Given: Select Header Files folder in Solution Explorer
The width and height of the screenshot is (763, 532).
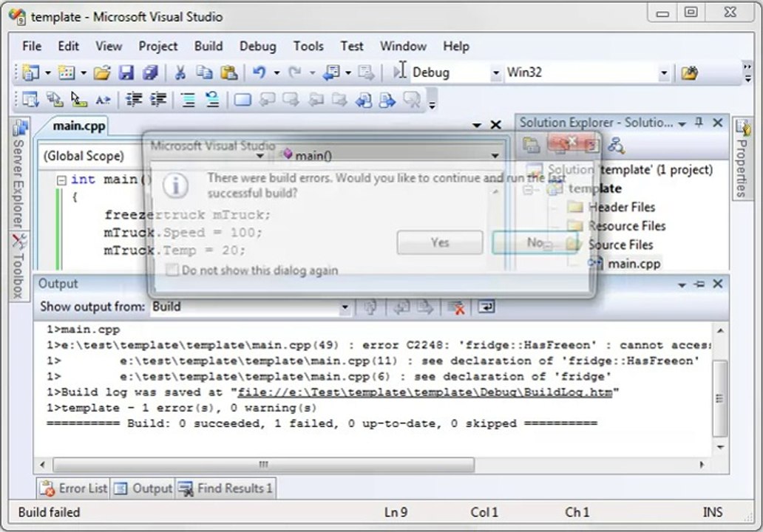Looking at the screenshot, I should coord(621,207).
